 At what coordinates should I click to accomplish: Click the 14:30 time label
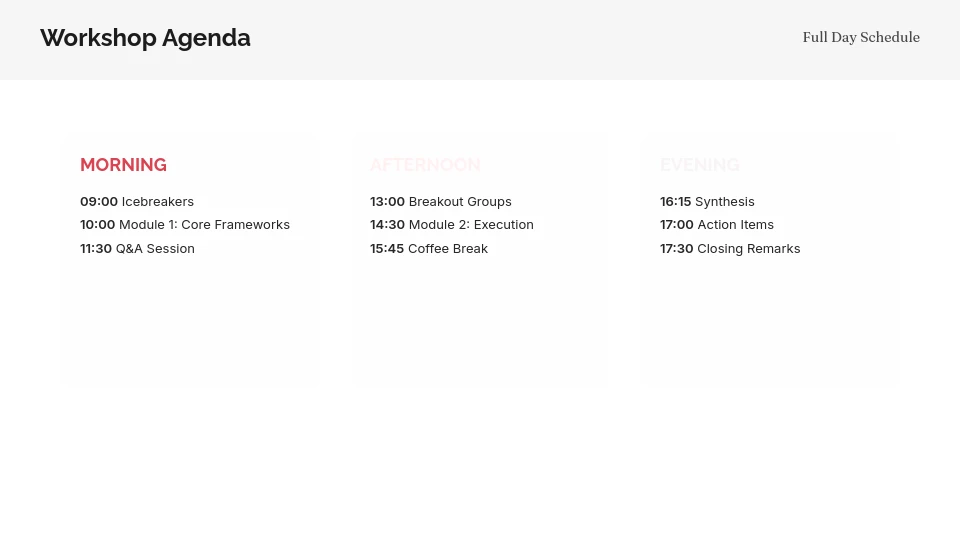(387, 225)
